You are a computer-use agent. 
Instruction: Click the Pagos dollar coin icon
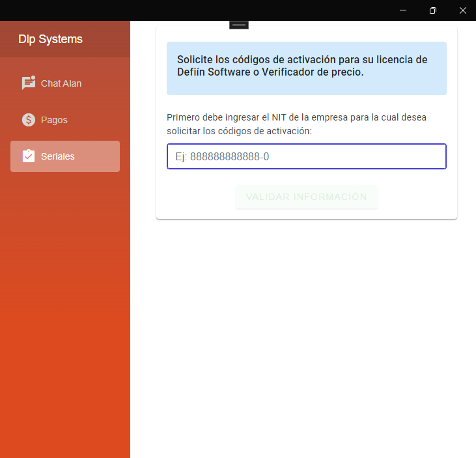coord(29,120)
